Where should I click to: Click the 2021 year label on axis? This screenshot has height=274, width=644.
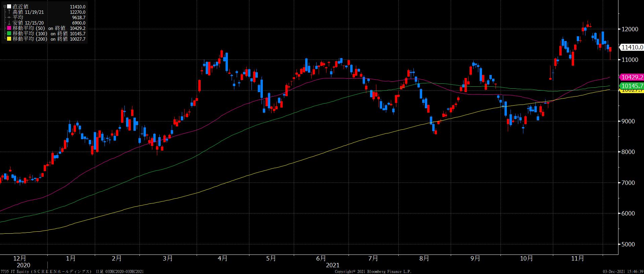click(333, 265)
